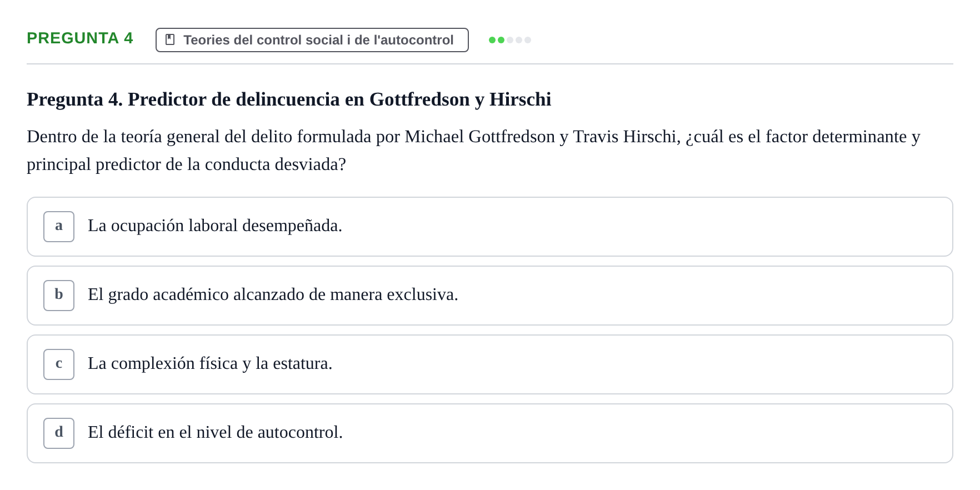Click the 'PREGUNTA 4' header label
Viewport: 980px width, 490px height.
pyautogui.click(x=80, y=38)
